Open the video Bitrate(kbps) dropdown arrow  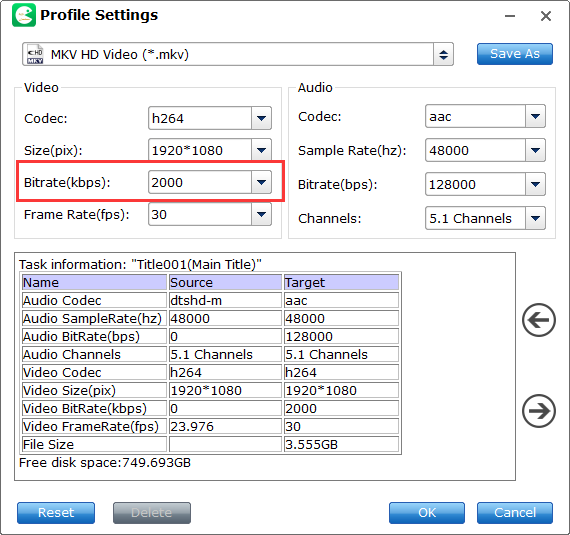(x=261, y=182)
